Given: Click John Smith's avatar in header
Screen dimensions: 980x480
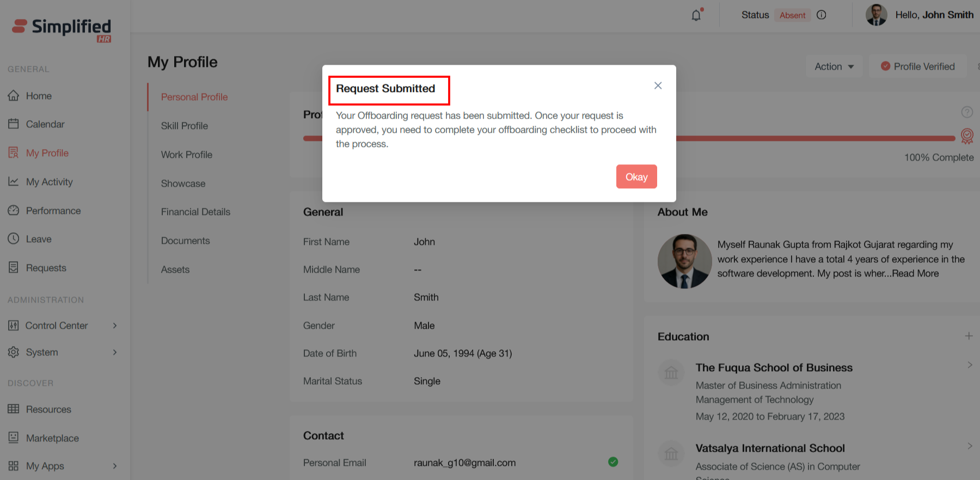Looking at the screenshot, I should tap(876, 15).
